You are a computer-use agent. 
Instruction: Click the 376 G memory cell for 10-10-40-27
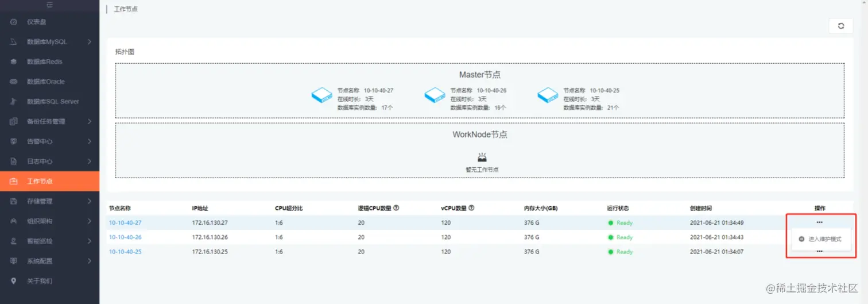click(532, 222)
